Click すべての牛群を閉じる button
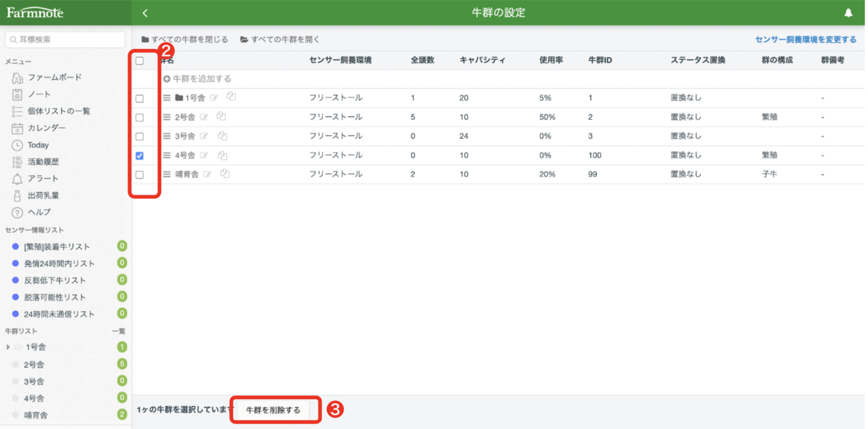Viewport: 868px width, 429px height. [x=185, y=40]
